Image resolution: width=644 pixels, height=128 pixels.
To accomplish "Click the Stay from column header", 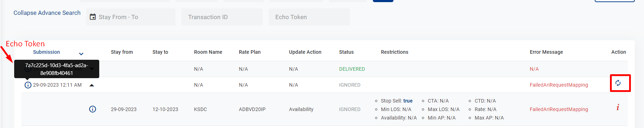I will click(x=122, y=52).
